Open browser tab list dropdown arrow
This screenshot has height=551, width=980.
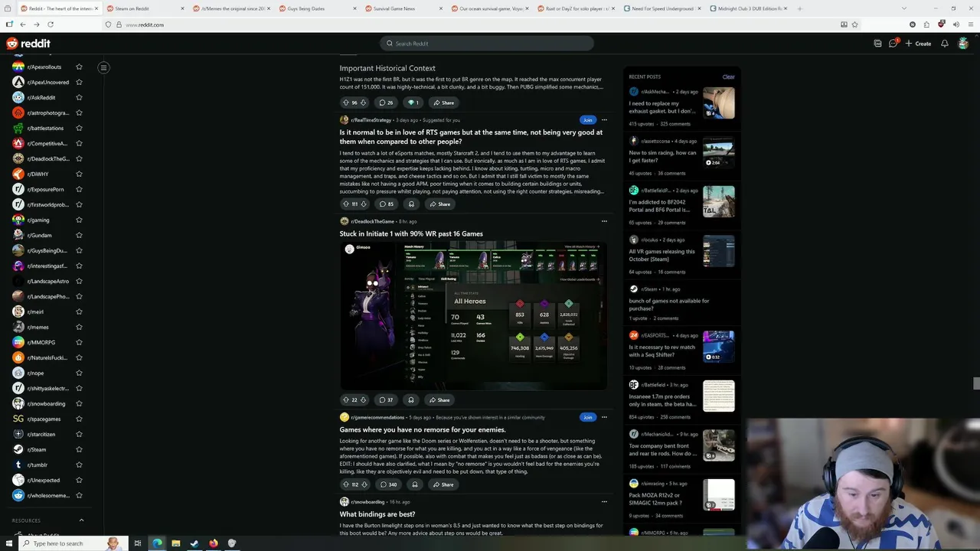tap(903, 8)
